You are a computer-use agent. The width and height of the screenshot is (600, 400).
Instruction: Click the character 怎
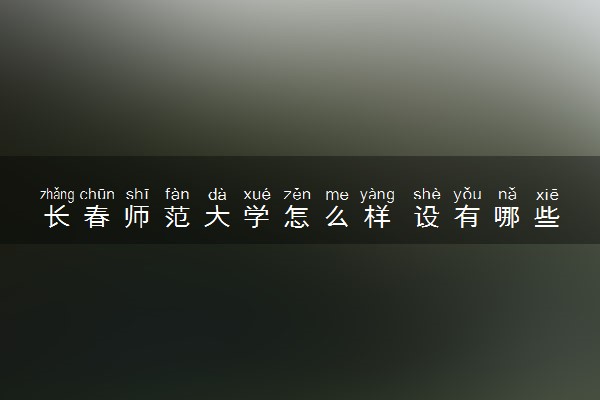[x=297, y=217]
